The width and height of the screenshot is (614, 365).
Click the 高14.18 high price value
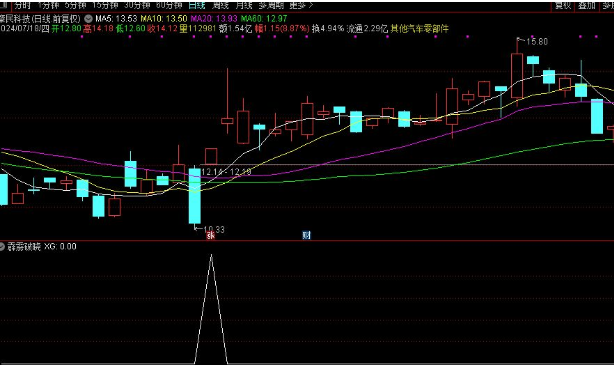98,29
